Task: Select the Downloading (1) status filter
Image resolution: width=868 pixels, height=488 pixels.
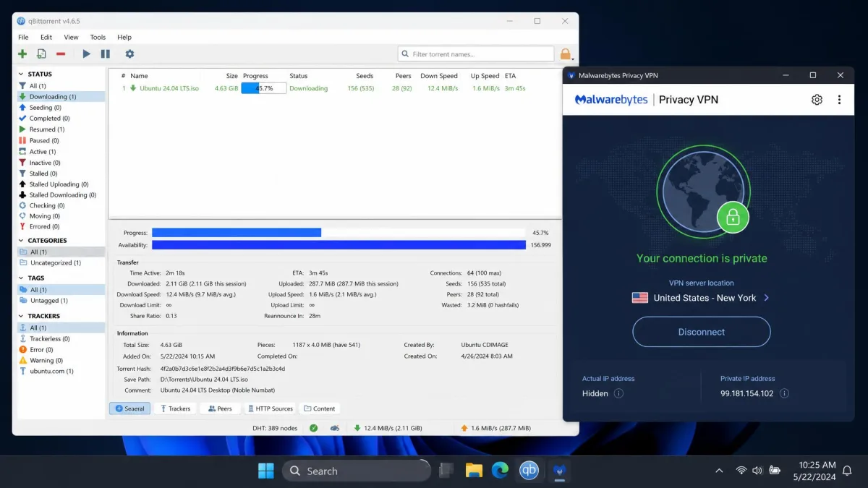Action: pyautogui.click(x=62, y=96)
